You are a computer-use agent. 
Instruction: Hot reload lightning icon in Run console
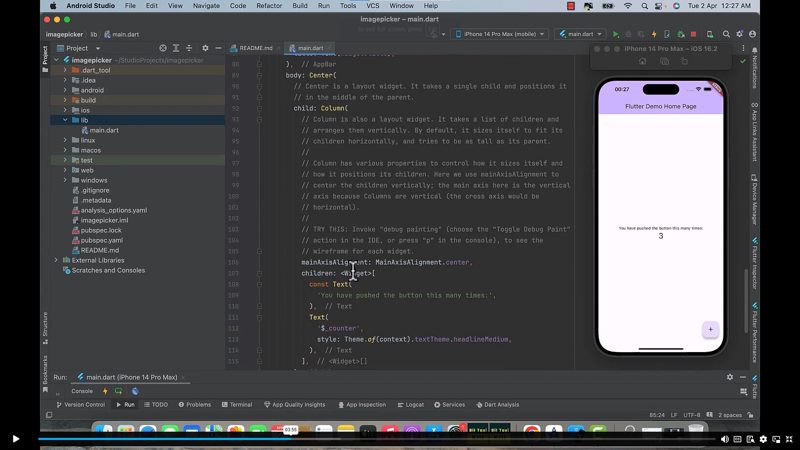pos(105,391)
